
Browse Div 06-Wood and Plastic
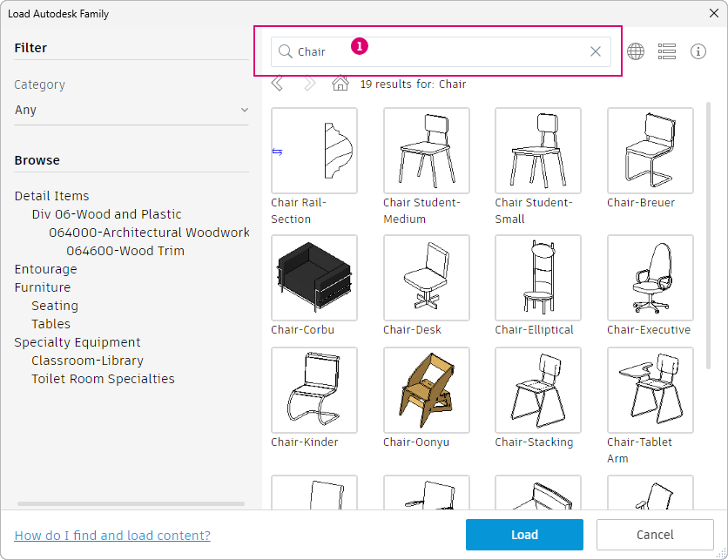click(106, 214)
